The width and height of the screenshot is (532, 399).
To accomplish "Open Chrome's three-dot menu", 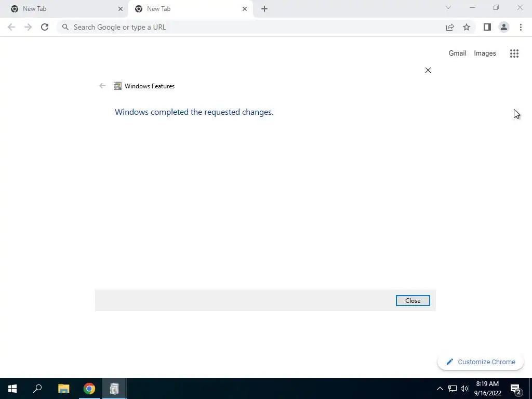I will click(x=521, y=27).
